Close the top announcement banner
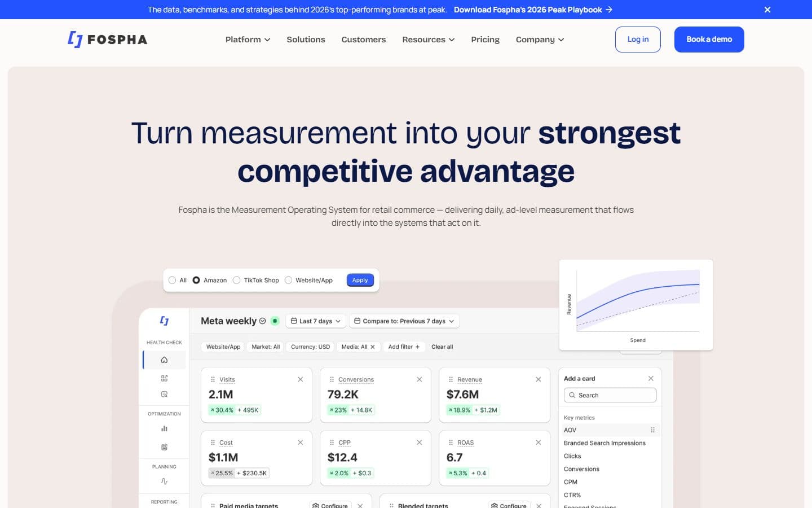The width and height of the screenshot is (812, 508). click(x=767, y=10)
